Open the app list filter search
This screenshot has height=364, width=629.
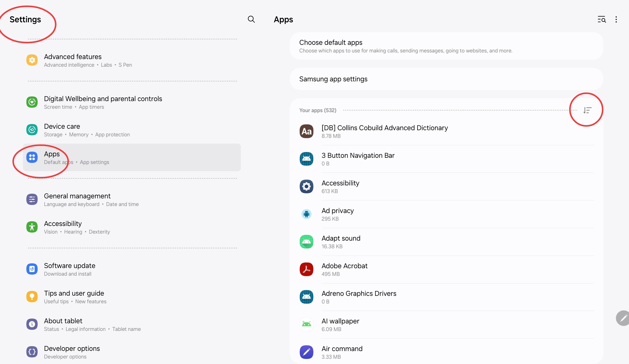tap(602, 20)
